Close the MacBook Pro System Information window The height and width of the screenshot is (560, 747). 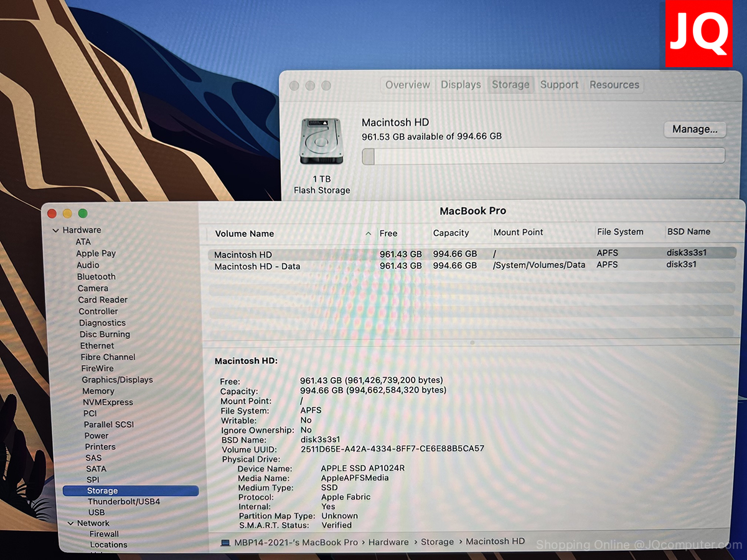(52, 213)
